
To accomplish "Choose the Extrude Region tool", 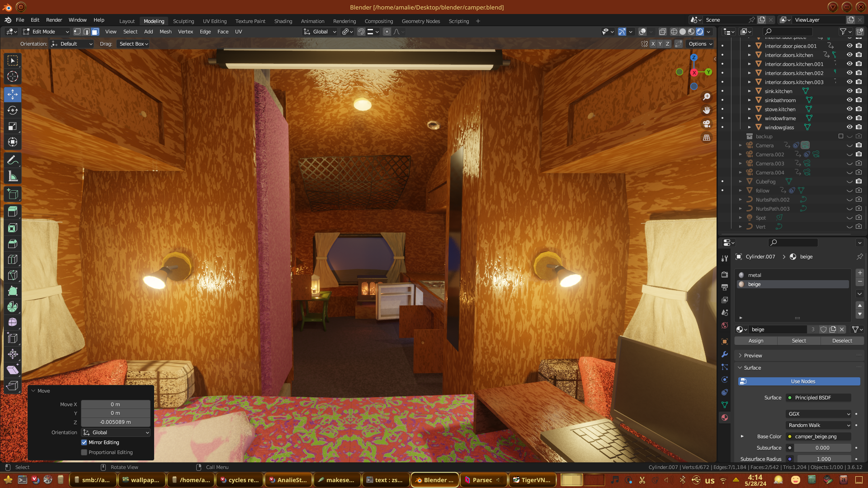I will [x=13, y=211].
